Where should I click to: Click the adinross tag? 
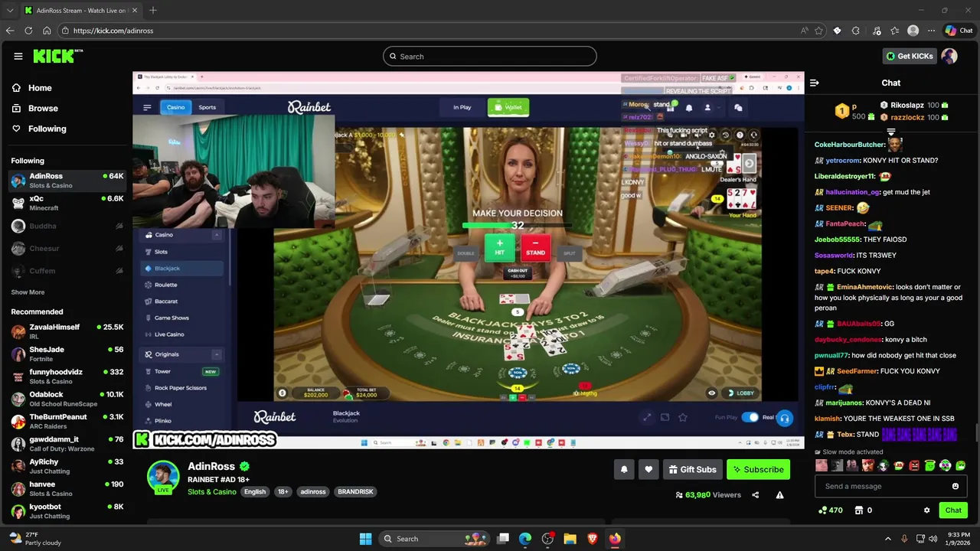(x=312, y=491)
